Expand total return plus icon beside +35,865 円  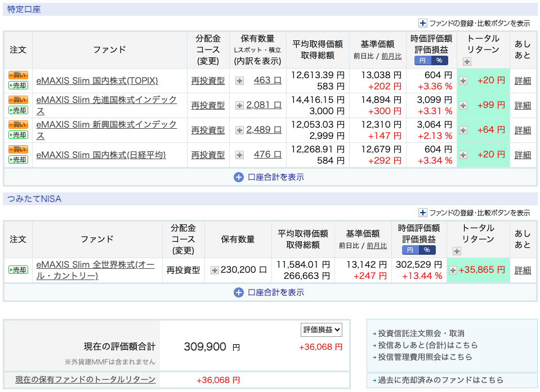point(453,271)
